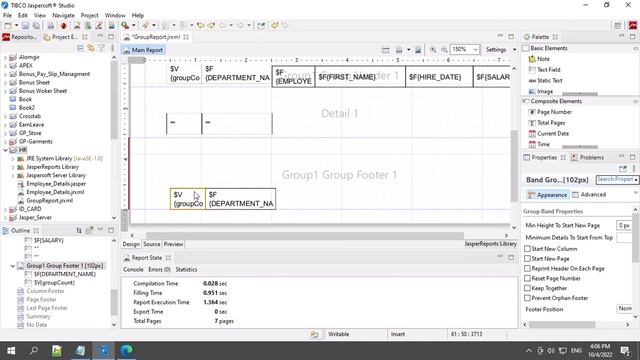The height and width of the screenshot is (360, 640).
Task: Switch to the Preview editor tab
Action: 173,244
